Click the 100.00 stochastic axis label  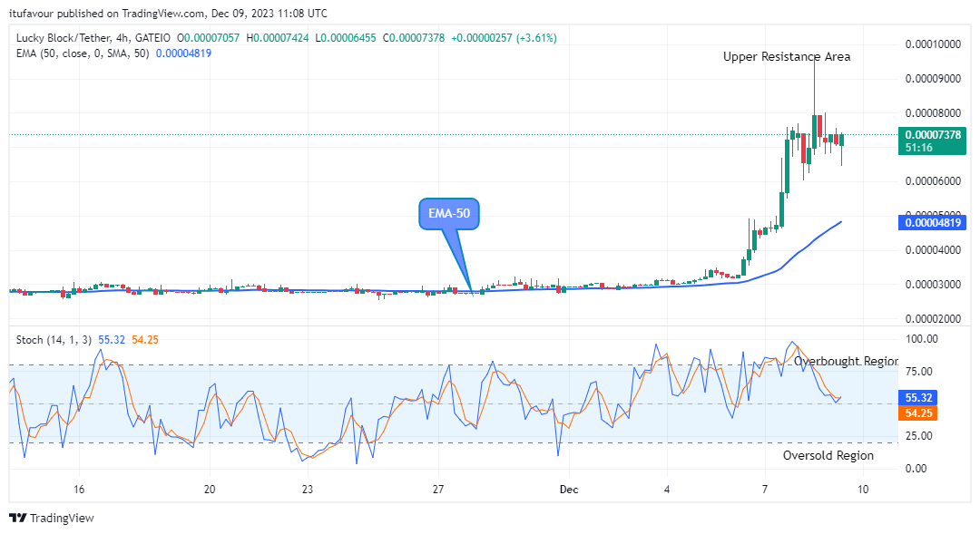(922, 338)
